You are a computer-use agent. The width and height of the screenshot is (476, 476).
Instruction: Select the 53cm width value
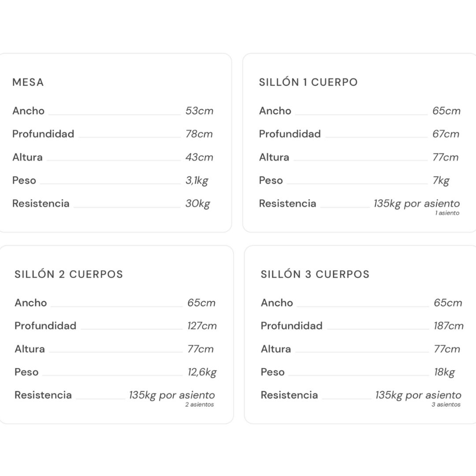pos(199,111)
